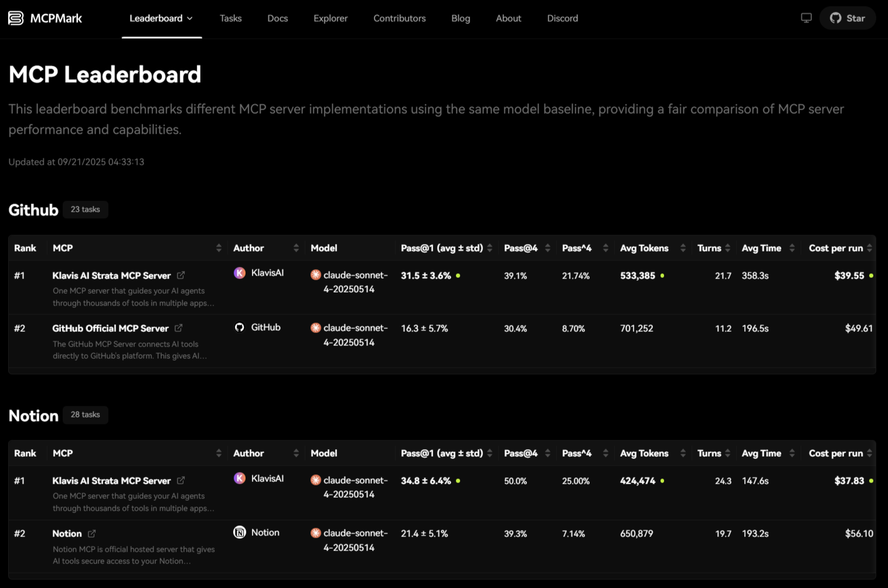Open external link icon for Klavis AI Strata MCP Server

tap(181, 275)
